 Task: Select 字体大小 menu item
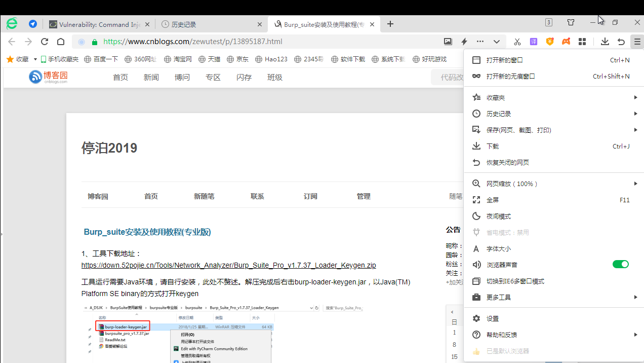(553, 248)
